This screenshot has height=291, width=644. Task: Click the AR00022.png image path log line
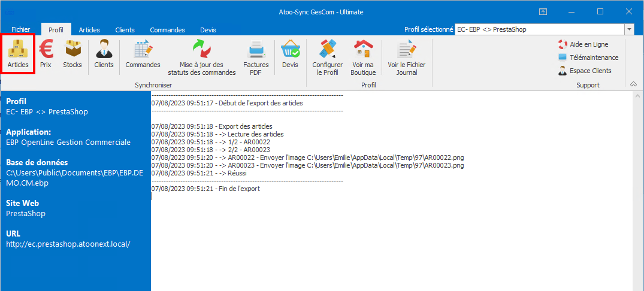(x=308, y=157)
